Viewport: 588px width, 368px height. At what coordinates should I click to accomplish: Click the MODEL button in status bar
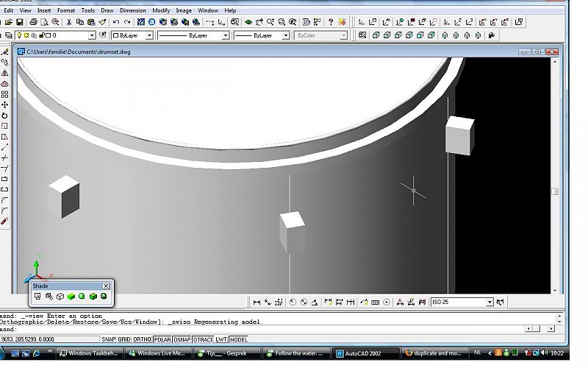pyautogui.click(x=239, y=339)
